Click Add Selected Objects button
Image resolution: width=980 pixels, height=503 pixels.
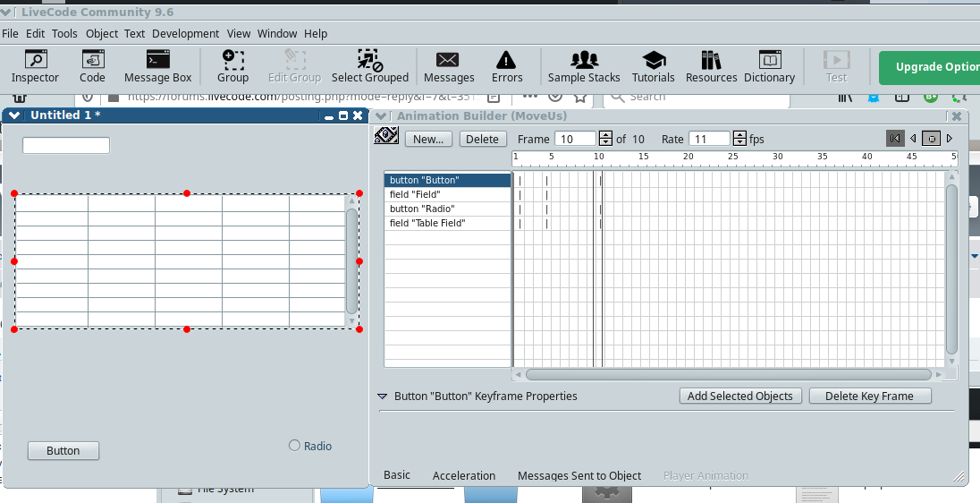click(x=739, y=396)
